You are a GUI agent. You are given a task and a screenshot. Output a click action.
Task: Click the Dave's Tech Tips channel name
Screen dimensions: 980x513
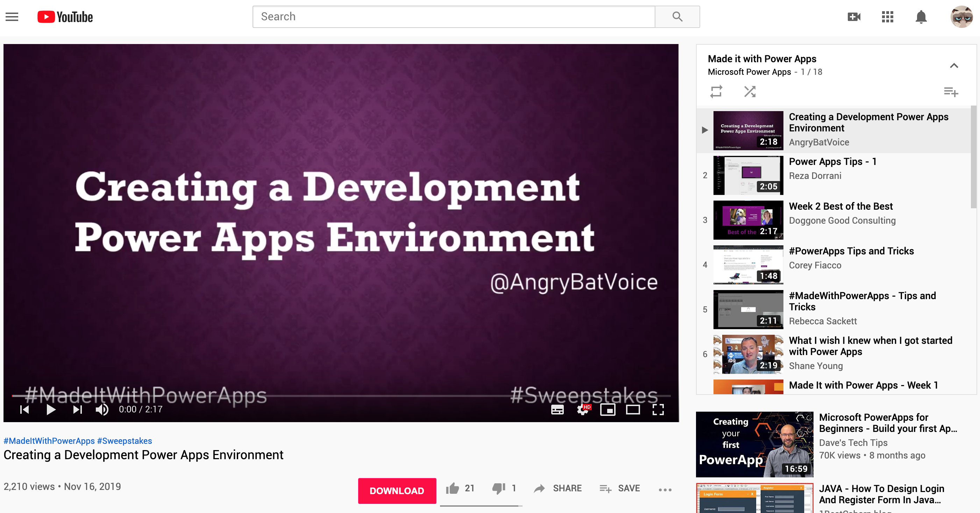(853, 443)
